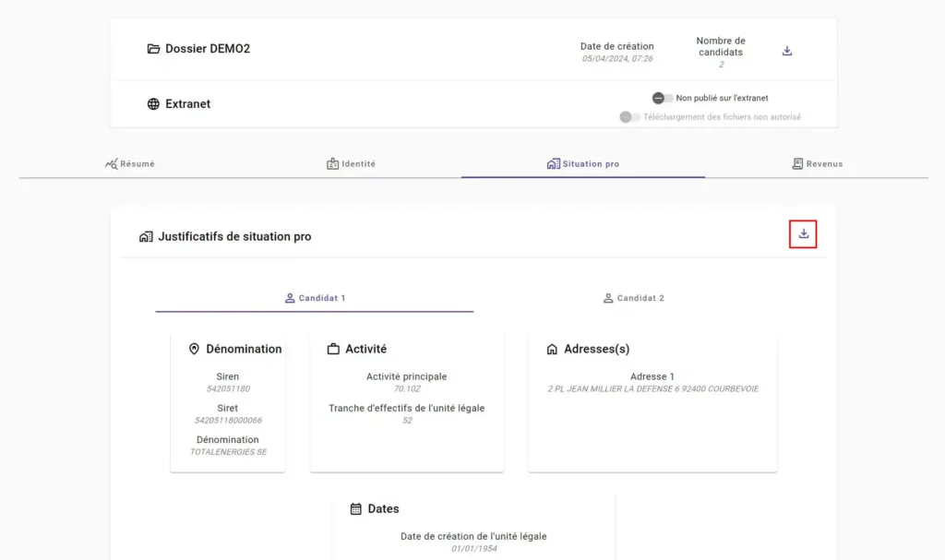
Task: Select the Situation pro tab
Action: (583, 164)
